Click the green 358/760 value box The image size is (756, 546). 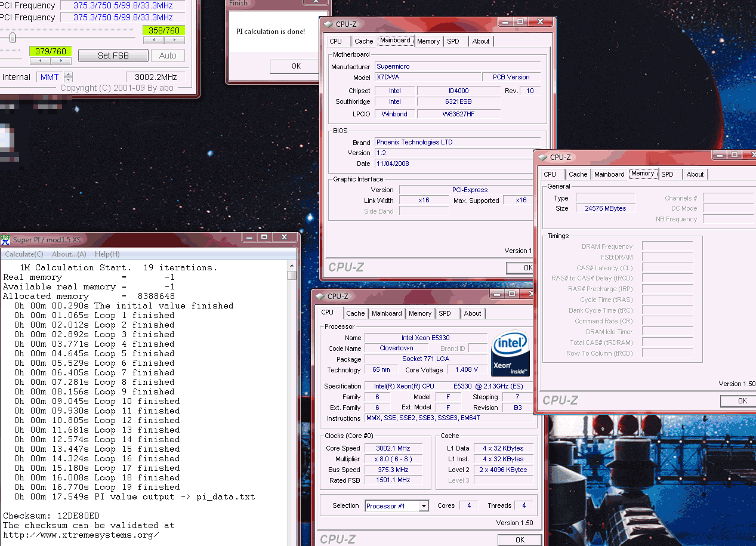pyautogui.click(x=164, y=30)
